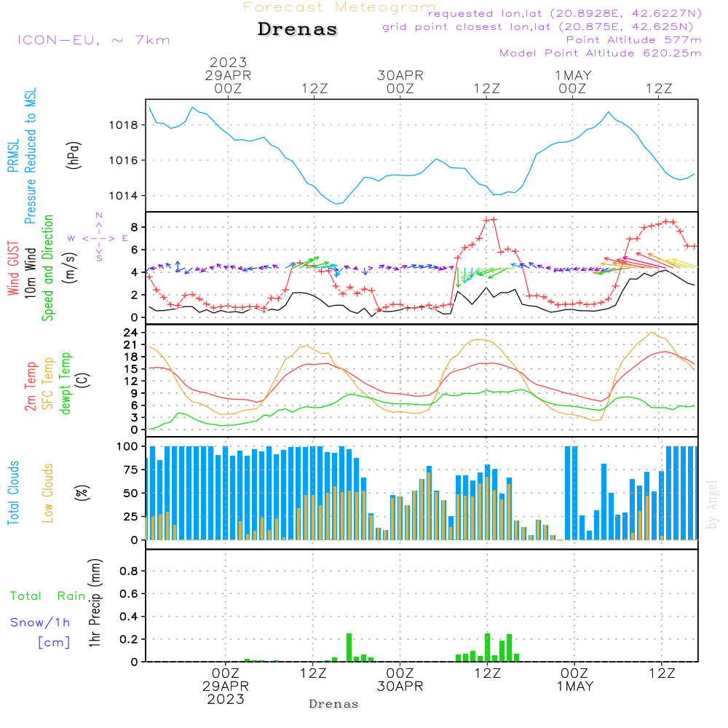This screenshot has height=728, width=728.
Task: Click the bottom '1MAY' date label
Action: (x=575, y=686)
